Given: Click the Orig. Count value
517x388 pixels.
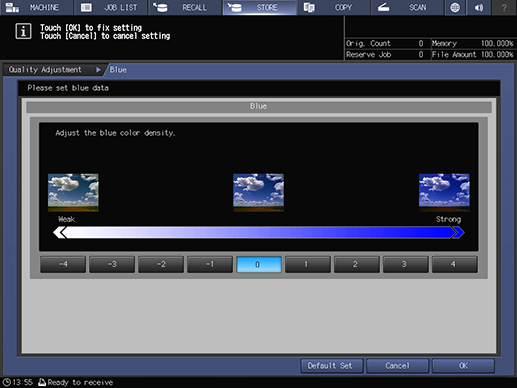Looking at the screenshot, I should pyautogui.click(x=421, y=43).
